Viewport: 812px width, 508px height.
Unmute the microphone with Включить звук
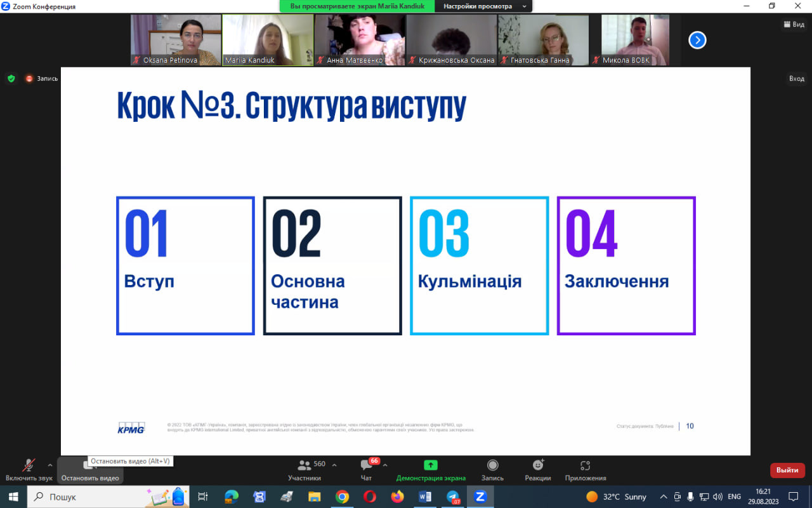click(x=29, y=470)
